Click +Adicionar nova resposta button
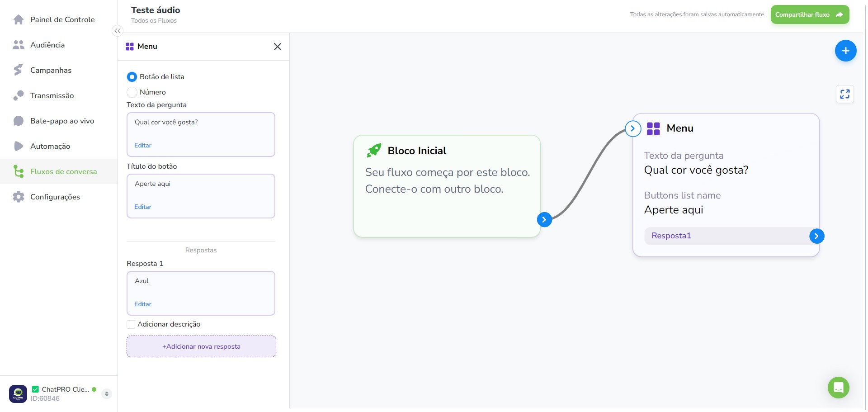868x412 pixels. (201, 346)
